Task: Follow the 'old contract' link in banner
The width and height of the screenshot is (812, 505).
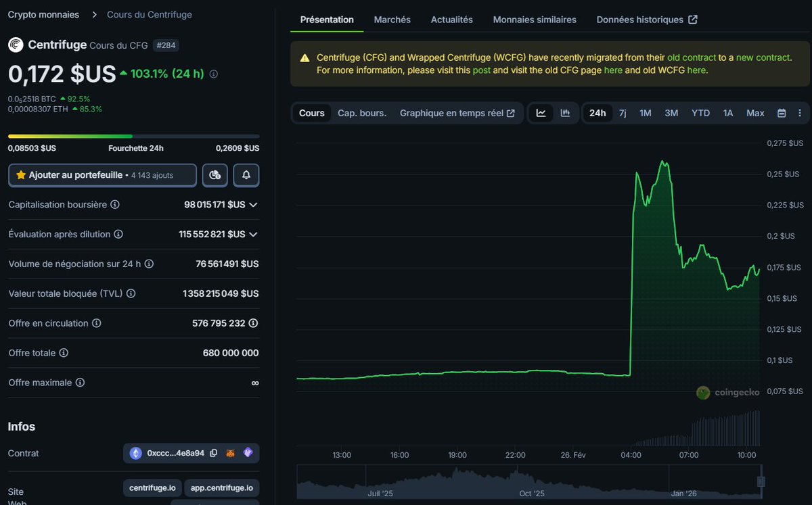Action: (x=693, y=57)
